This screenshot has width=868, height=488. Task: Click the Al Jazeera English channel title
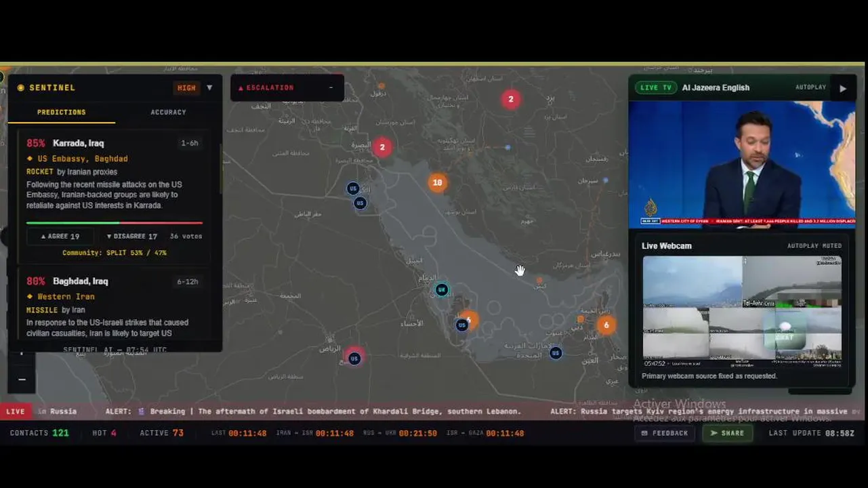point(716,87)
